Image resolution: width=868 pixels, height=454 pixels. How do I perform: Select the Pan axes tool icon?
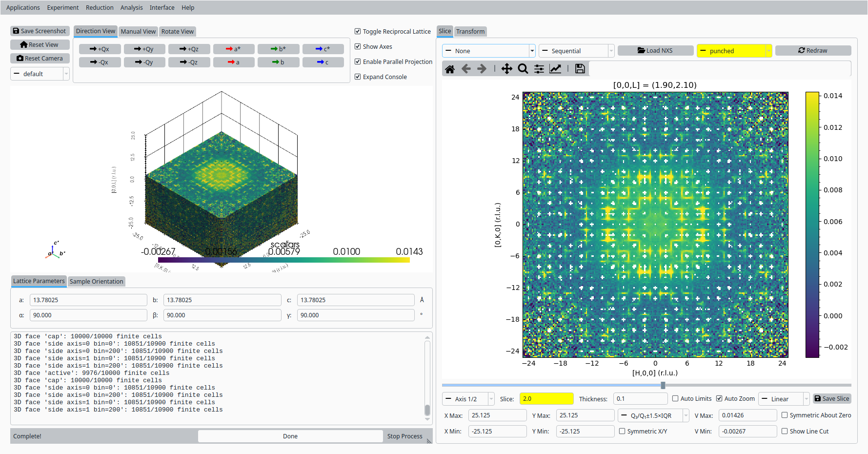click(x=507, y=69)
